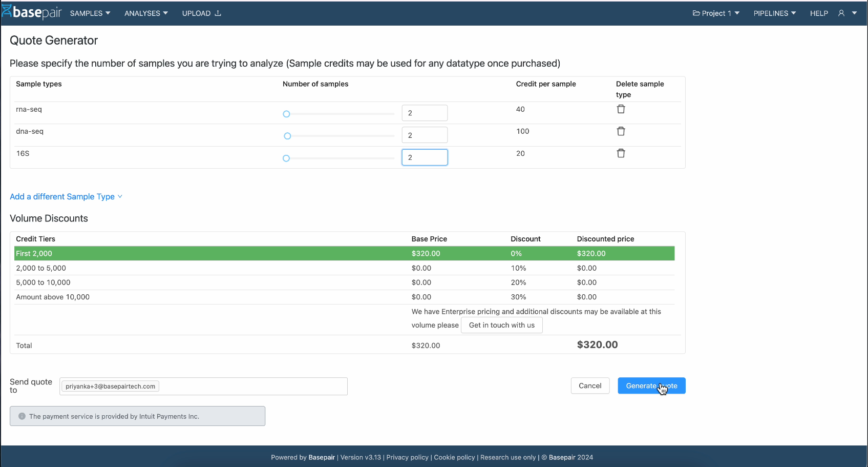Expand the Analyses menu

pyautogui.click(x=146, y=13)
